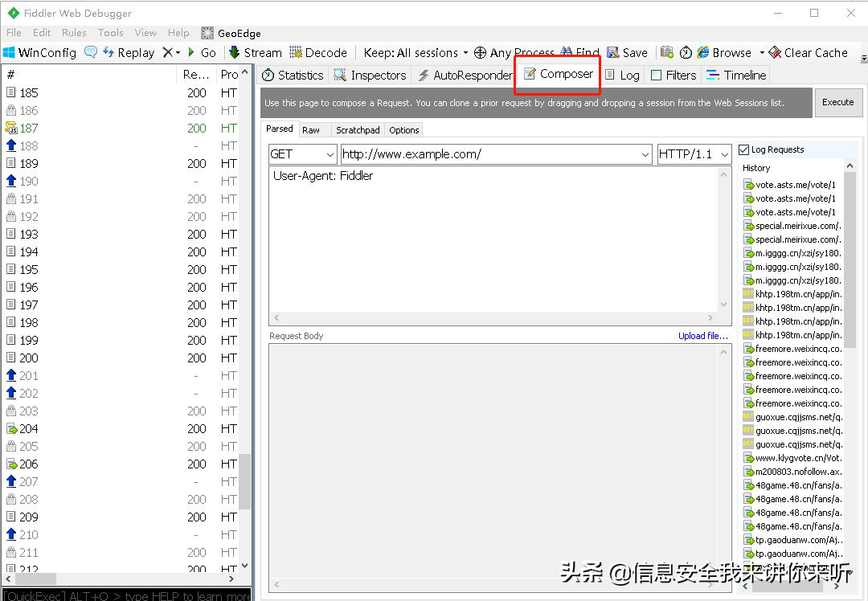The image size is (868, 601).
Task: Click the lock icon of session 191
Action: click(11, 198)
